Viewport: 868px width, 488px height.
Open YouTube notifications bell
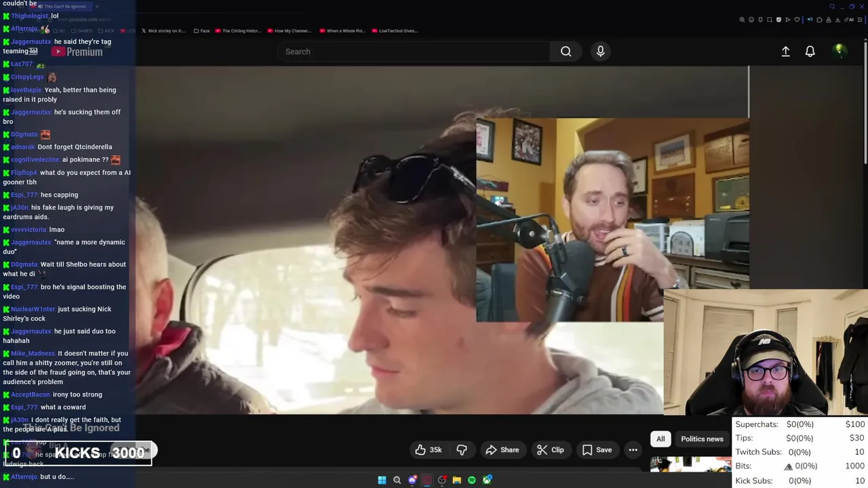tap(810, 52)
